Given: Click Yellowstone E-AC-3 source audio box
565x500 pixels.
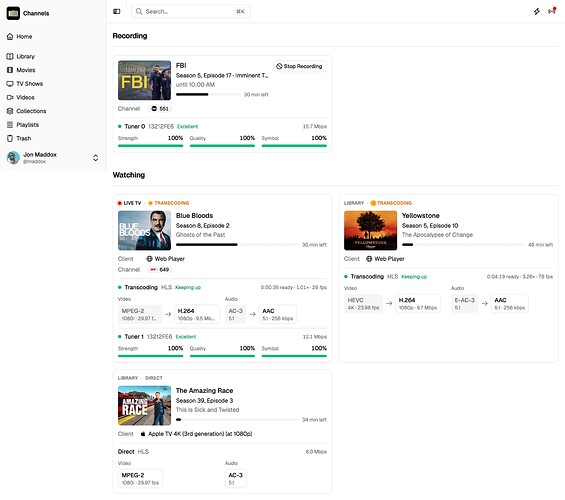Looking at the screenshot, I should [x=464, y=303].
